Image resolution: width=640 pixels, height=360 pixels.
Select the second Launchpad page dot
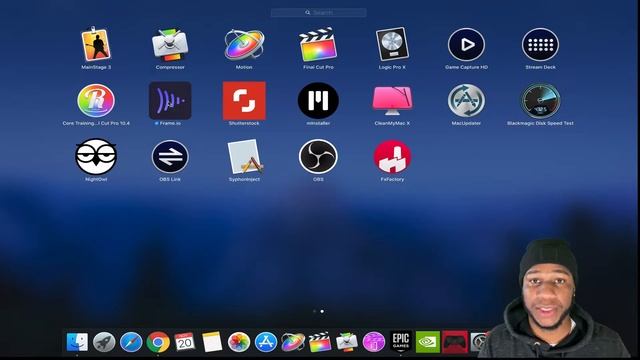(x=322, y=311)
